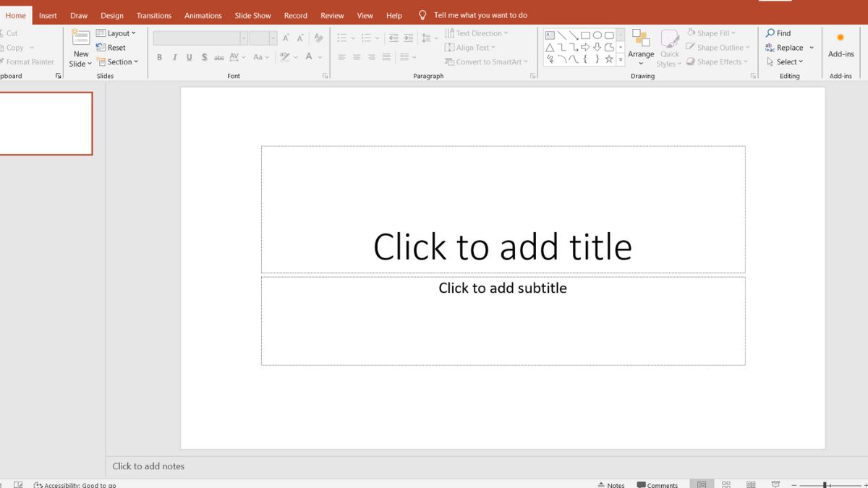Select the down arrow shape
Screen dimensions: 868x488
point(597,47)
